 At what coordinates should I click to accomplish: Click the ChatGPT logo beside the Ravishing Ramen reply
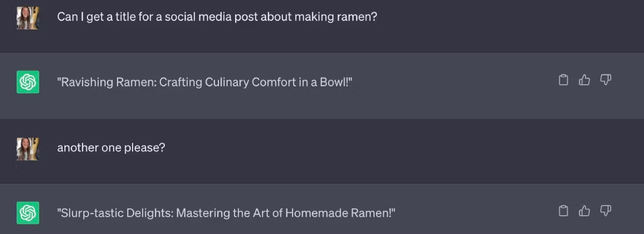point(28,82)
